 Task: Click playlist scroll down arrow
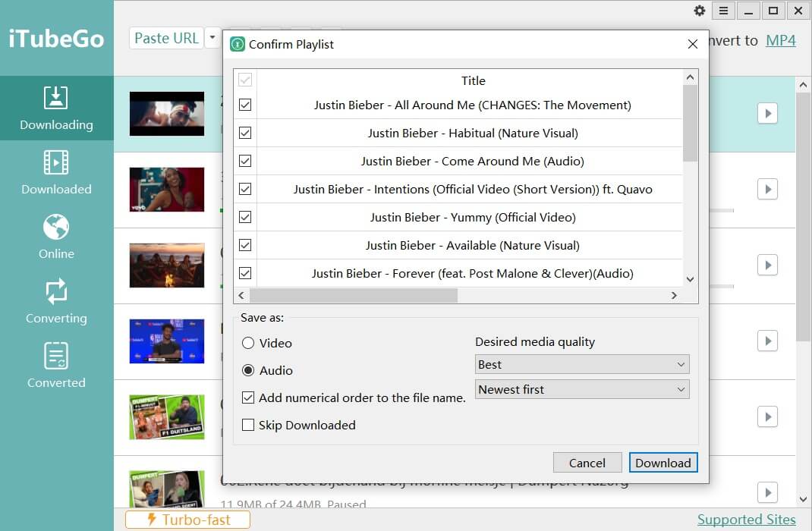tap(690, 279)
